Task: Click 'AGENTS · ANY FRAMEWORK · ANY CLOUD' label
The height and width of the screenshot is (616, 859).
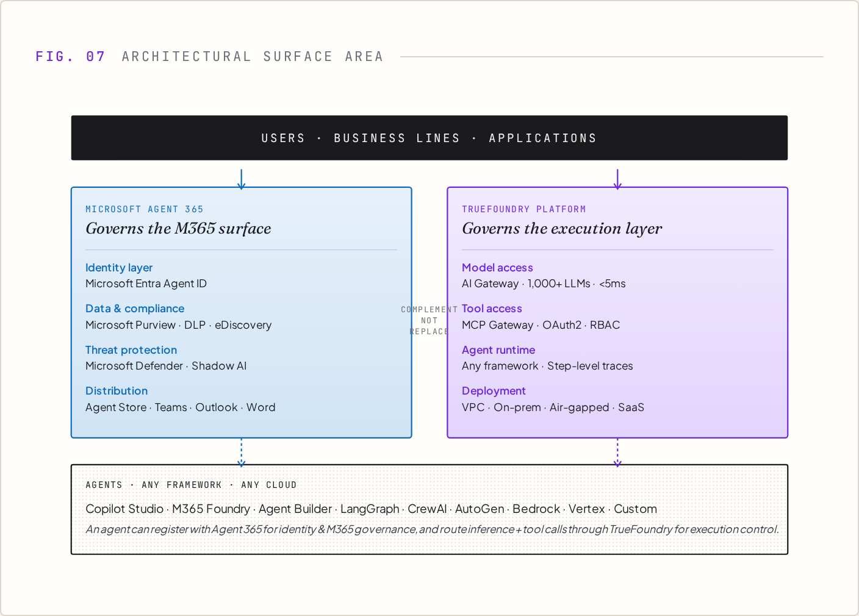Action: [191, 485]
